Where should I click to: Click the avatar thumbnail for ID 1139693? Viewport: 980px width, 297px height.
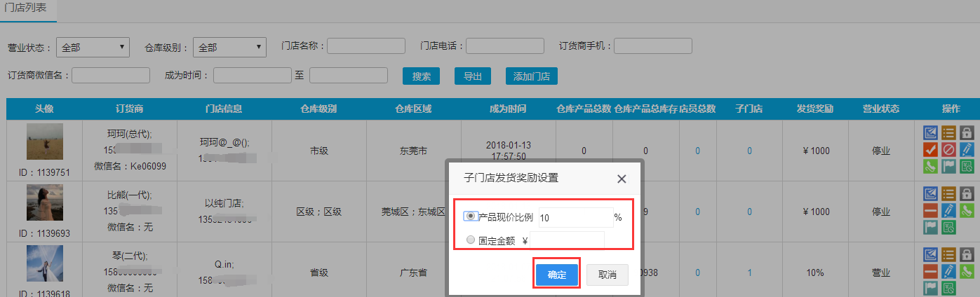tap(45, 202)
